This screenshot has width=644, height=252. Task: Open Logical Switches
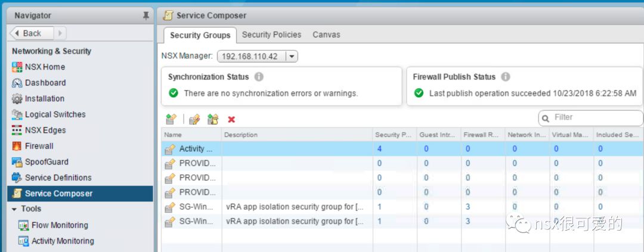[x=55, y=114]
